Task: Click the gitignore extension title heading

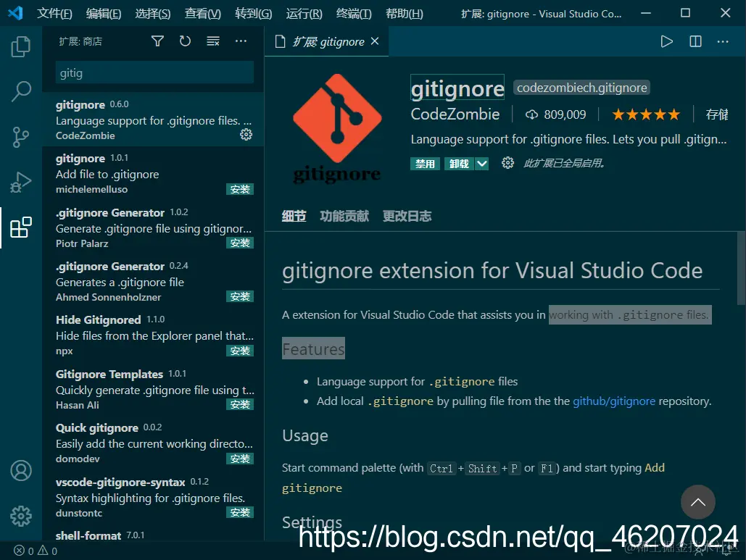Action: tap(457, 88)
